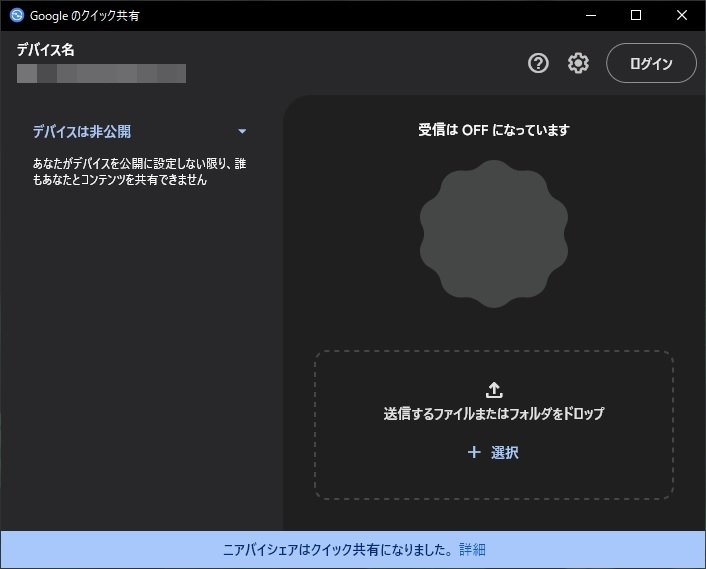Click the wavy receiving status shape
The image size is (706, 569).
click(x=494, y=234)
